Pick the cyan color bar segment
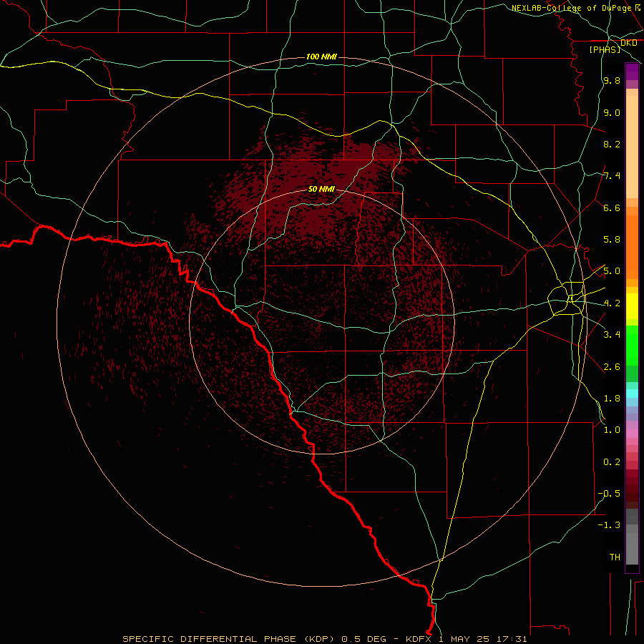 coord(632,394)
